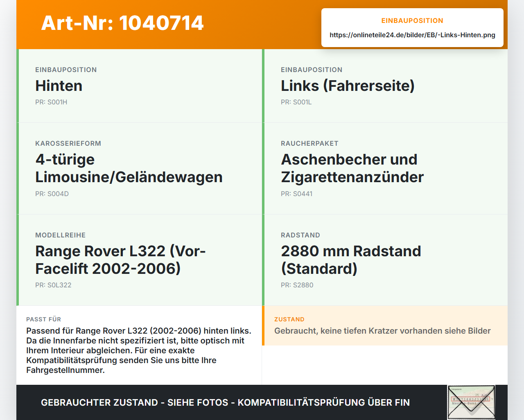Click the PR: S0441 code
The height and width of the screenshot is (420, 524).
point(296,194)
